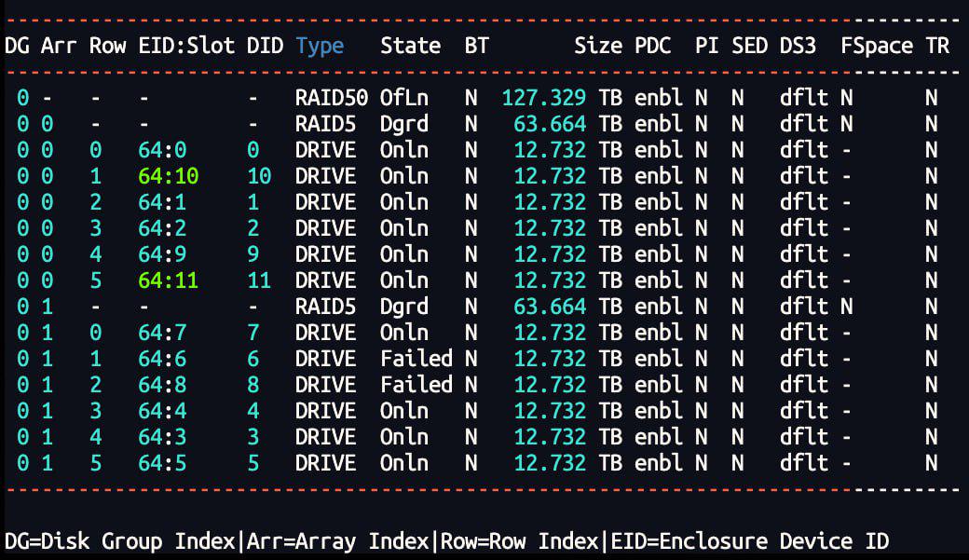Screen dimensions: 969x560
Task: Click the 'DG=Disk Group Index' legend text
Action: click(x=123, y=541)
